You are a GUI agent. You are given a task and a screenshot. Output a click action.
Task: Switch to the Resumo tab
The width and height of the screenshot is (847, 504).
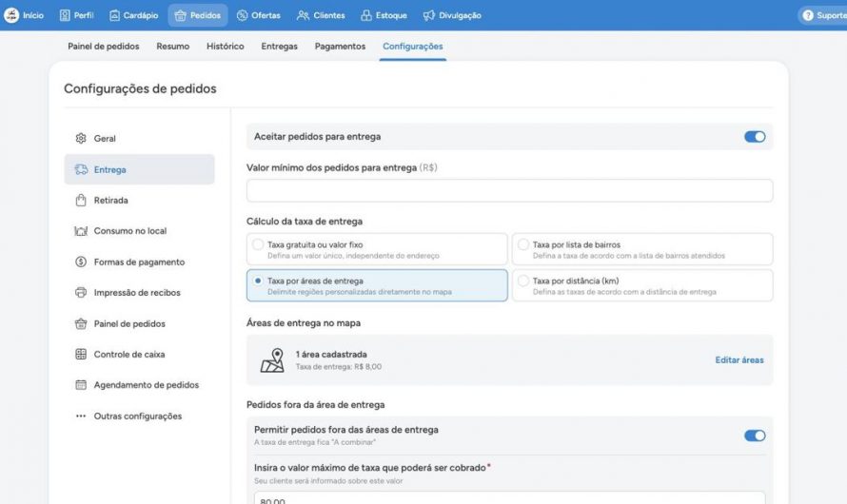(x=173, y=47)
